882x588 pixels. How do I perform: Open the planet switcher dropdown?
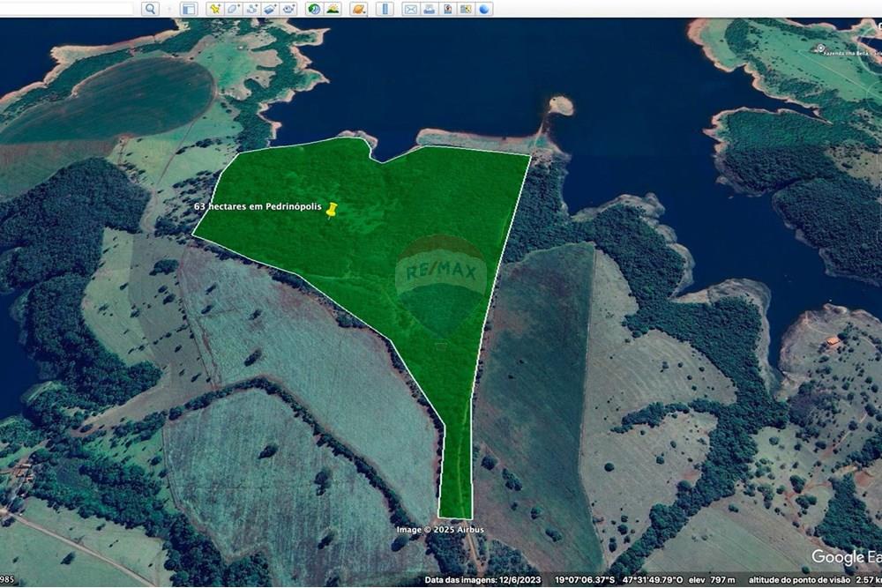point(357,9)
